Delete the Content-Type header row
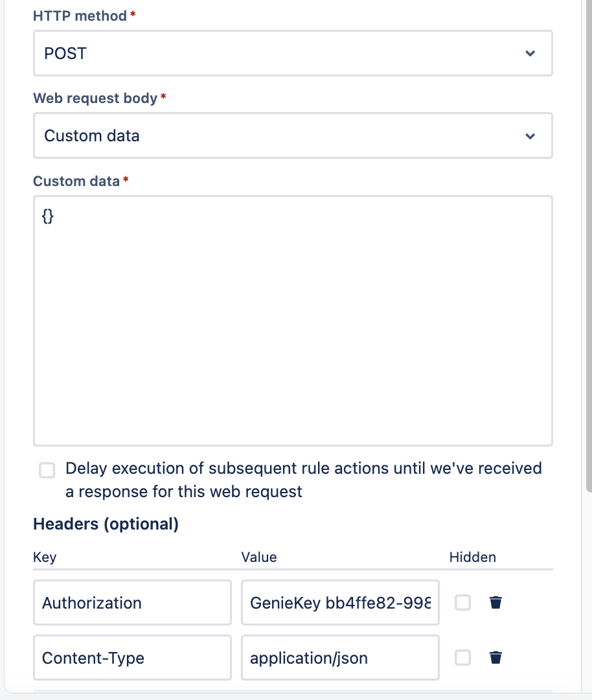 (495, 658)
